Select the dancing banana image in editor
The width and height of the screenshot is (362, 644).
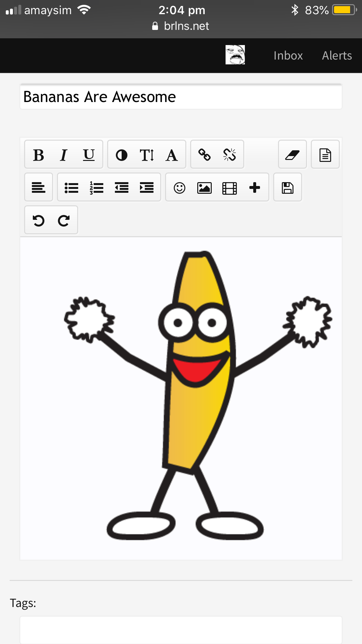click(x=198, y=395)
